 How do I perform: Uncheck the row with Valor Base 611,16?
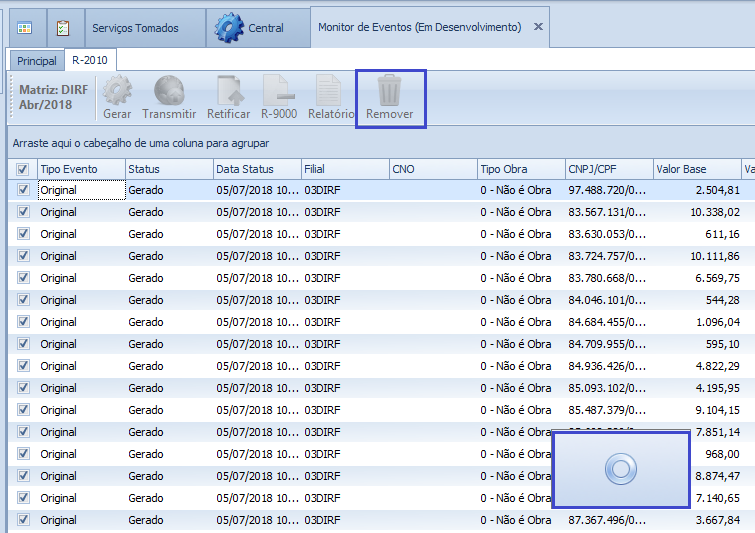(23, 234)
